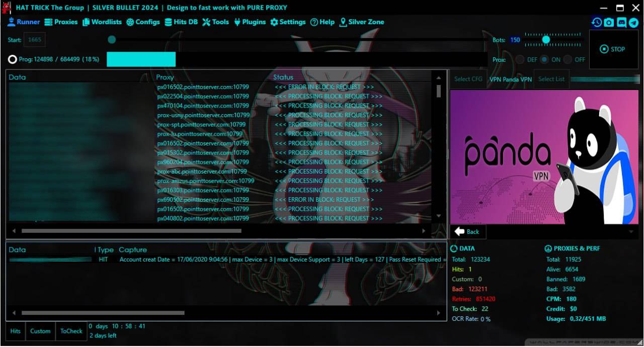The height and width of the screenshot is (347, 644).
Task: Sort by the Proxy column header
Action: pos(165,77)
